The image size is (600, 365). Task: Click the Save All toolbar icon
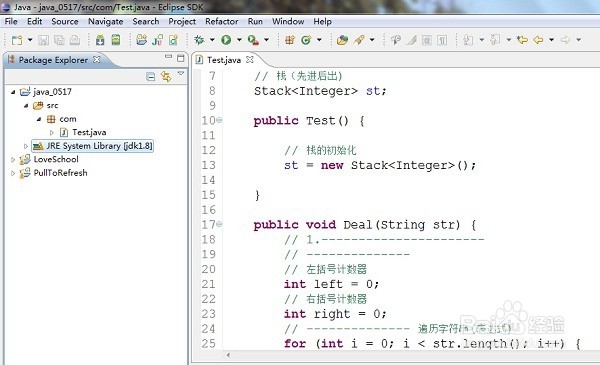(59, 40)
